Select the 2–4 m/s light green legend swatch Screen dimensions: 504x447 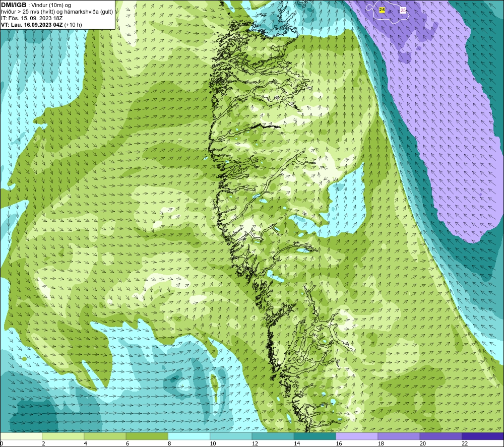tap(63, 436)
